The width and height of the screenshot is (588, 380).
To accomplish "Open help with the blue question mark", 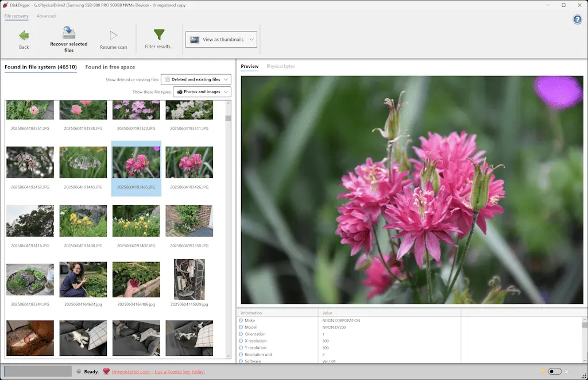I will pos(578,20).
